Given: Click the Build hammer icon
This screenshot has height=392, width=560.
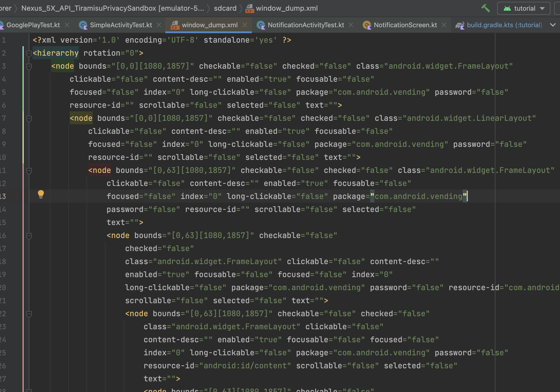Looking at the screenshot, I should [485, 8].
